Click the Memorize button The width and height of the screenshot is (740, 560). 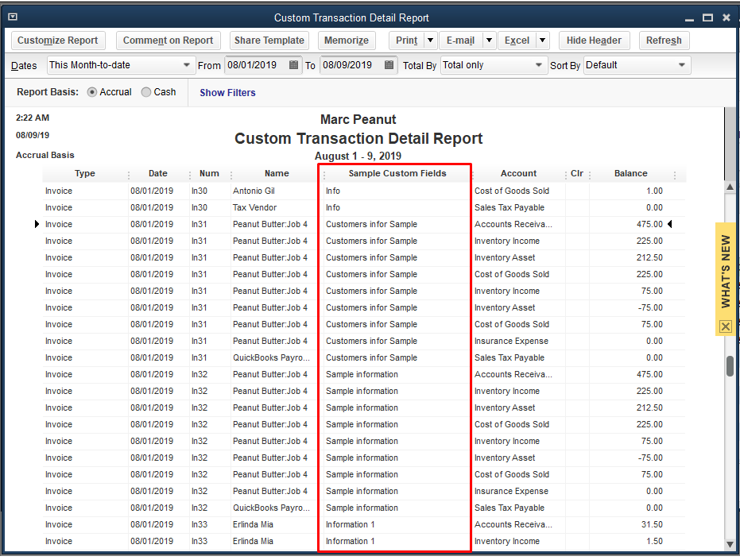click(x=347, y=41)
